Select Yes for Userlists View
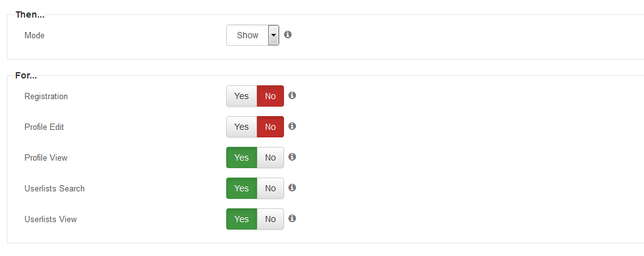The width and height of the screenshot is (644, 256). click(241, 219)
